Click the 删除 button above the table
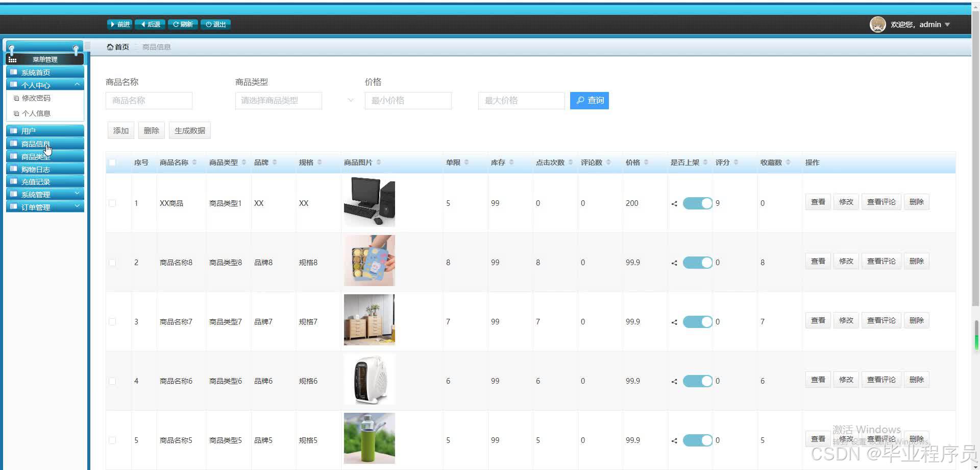The image size is (980, 470). coord(152,131)
